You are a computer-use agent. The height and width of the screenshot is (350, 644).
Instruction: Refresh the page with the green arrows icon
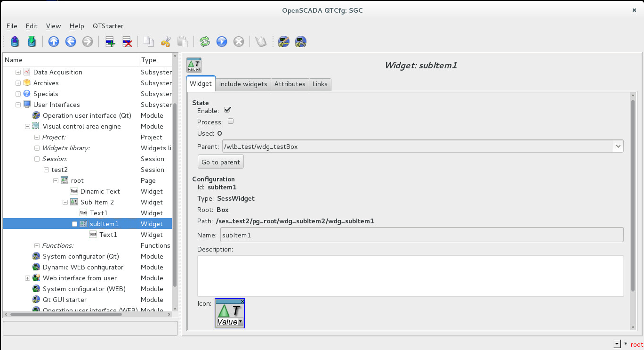pos(205,42)
